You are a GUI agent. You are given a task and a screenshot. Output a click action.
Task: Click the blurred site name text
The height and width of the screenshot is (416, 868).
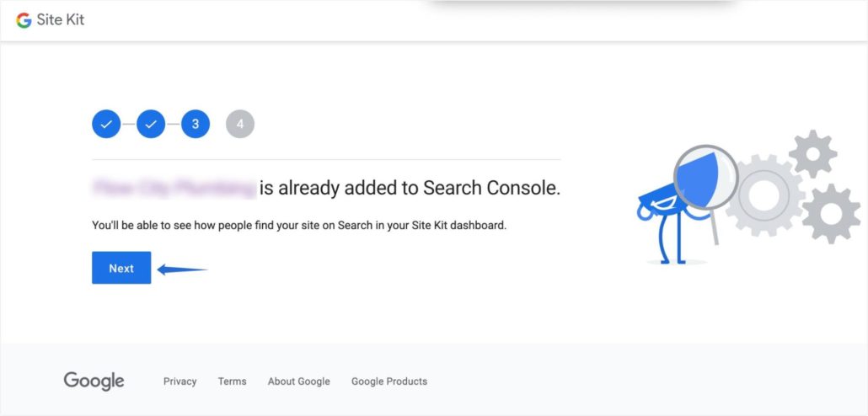[174, 188]
